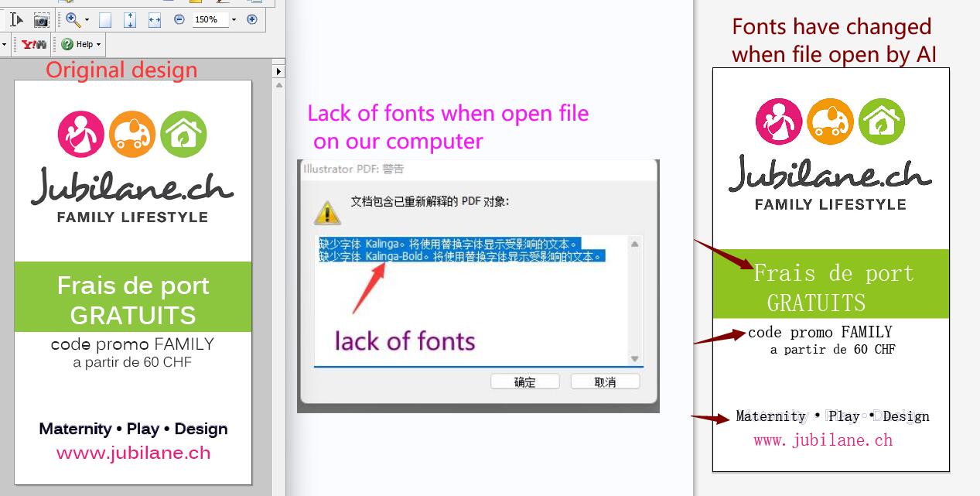Expand the dropdown arrow left of Yahoo icon
Viewport: 980px width, 496px height.
coord(5,44)
